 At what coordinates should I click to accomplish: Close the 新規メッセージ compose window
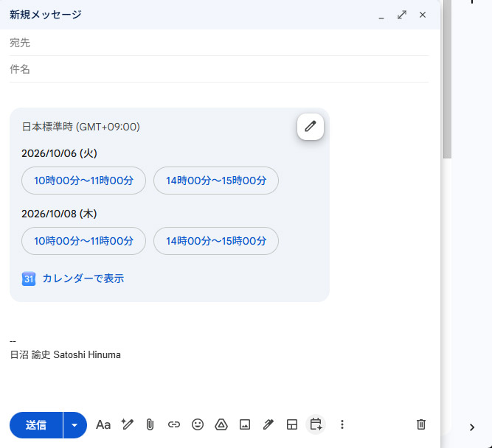pyautogui.click(x=423, y=15)
